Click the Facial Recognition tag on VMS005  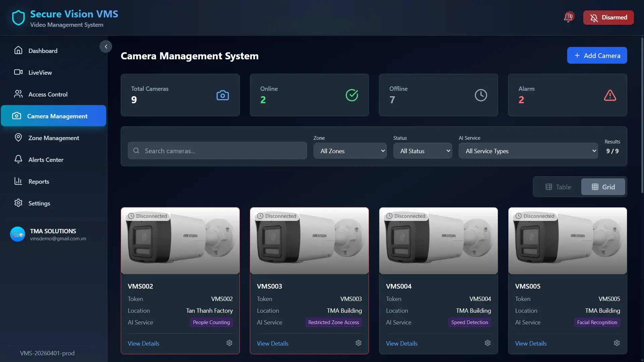click(x=597, y=322)
